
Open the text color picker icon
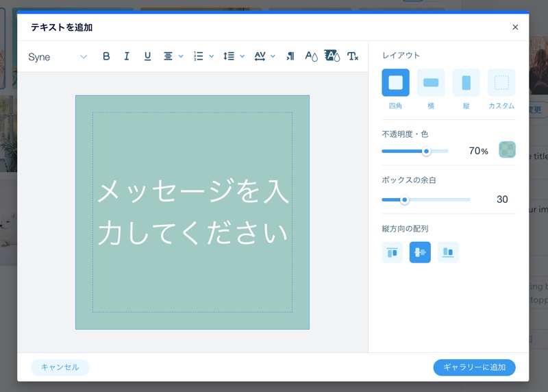(311, 57)
